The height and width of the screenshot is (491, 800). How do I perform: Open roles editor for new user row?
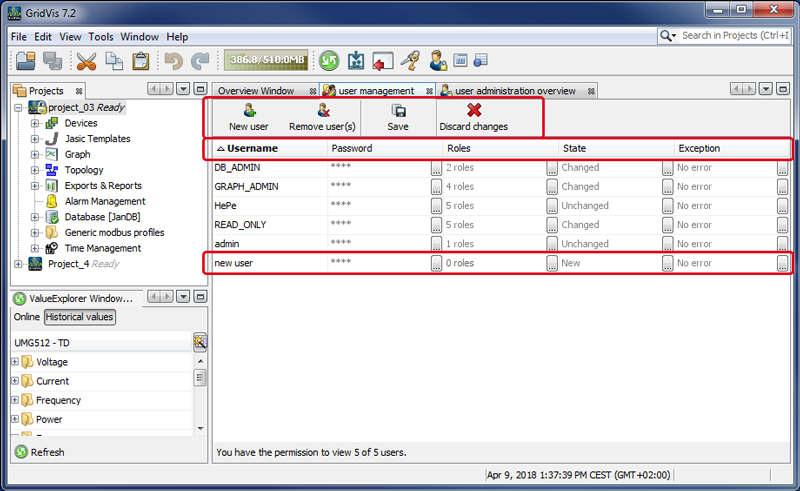click(x=552, y=263)
